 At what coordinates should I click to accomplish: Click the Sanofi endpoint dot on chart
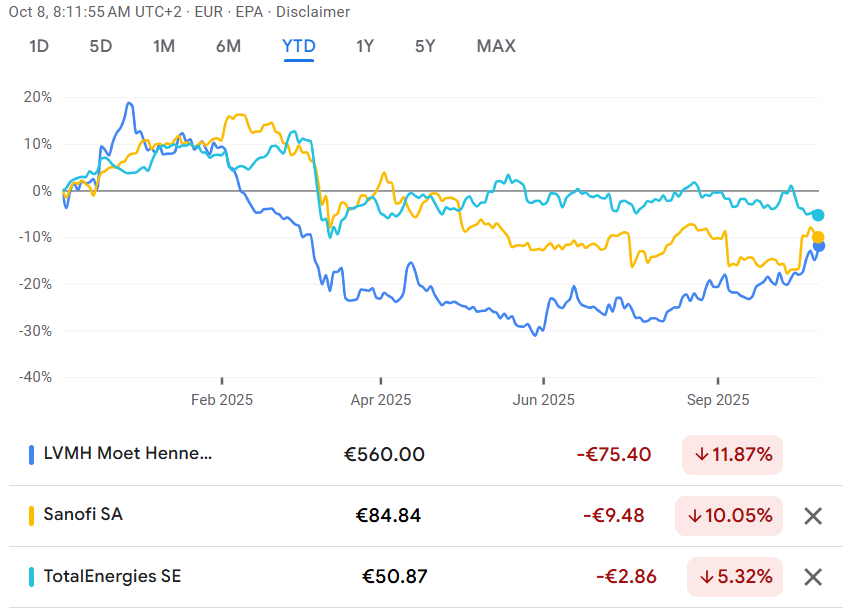point(818,237)
